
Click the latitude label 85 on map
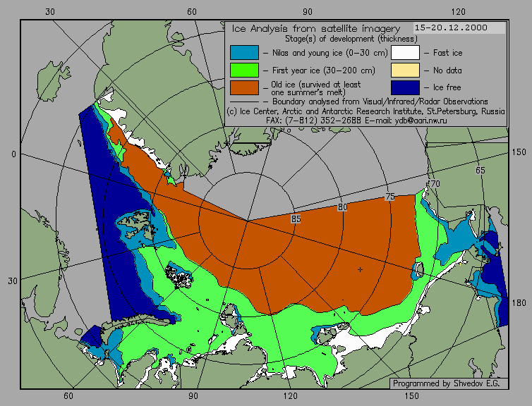pos(296,219)
